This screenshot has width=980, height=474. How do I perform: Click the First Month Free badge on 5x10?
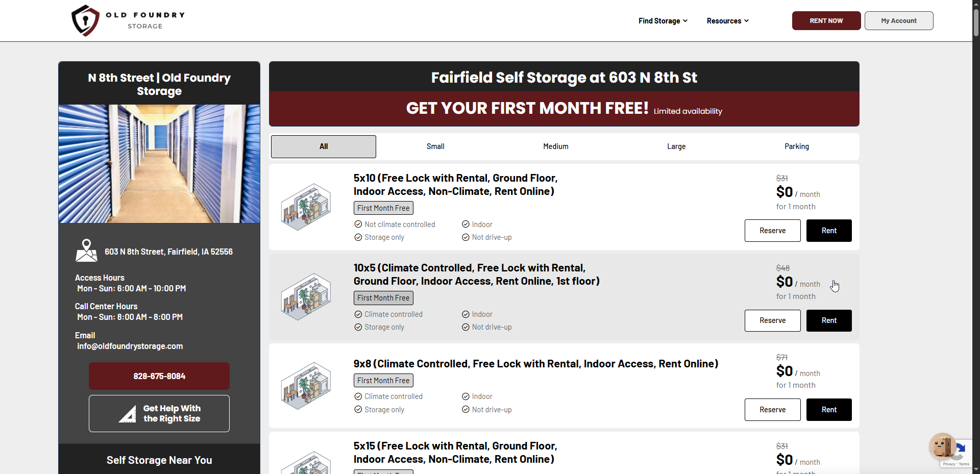tap(383, 208)
